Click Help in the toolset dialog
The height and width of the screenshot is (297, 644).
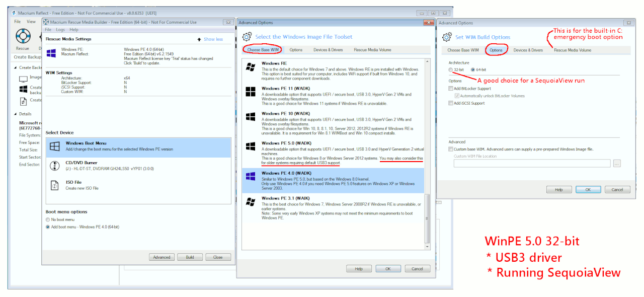click(359, 269)
